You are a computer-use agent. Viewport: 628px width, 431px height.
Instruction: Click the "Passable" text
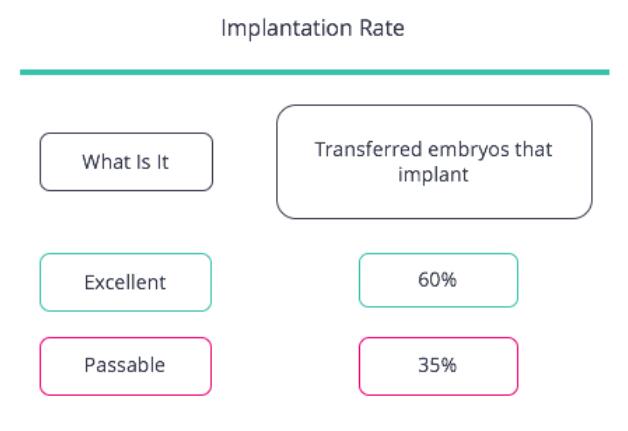click(125, 365)
